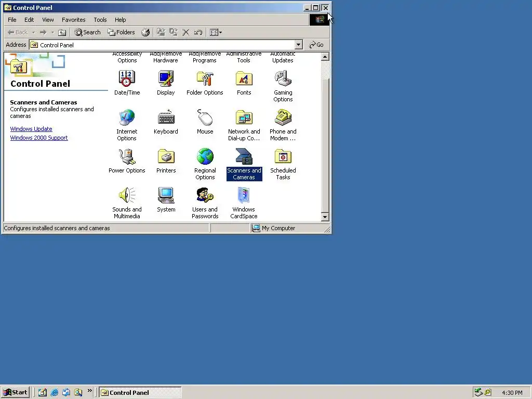Select the Windows CardSpace icon

tap(244, 196)
